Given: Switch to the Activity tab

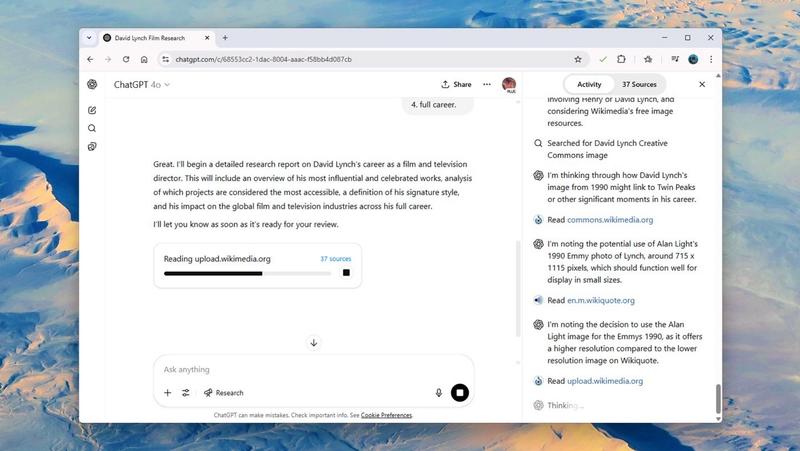Looking at the screenshot, I should (x=589, y=84).
